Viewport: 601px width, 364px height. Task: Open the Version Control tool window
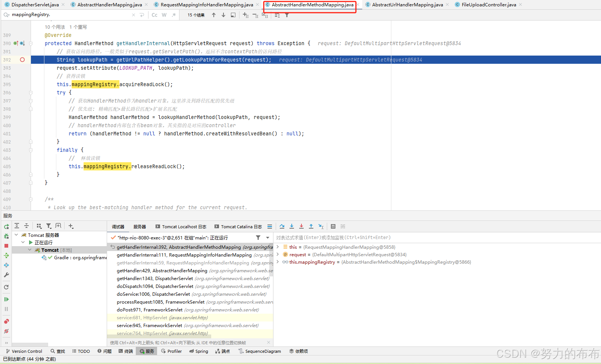point(24,351)
